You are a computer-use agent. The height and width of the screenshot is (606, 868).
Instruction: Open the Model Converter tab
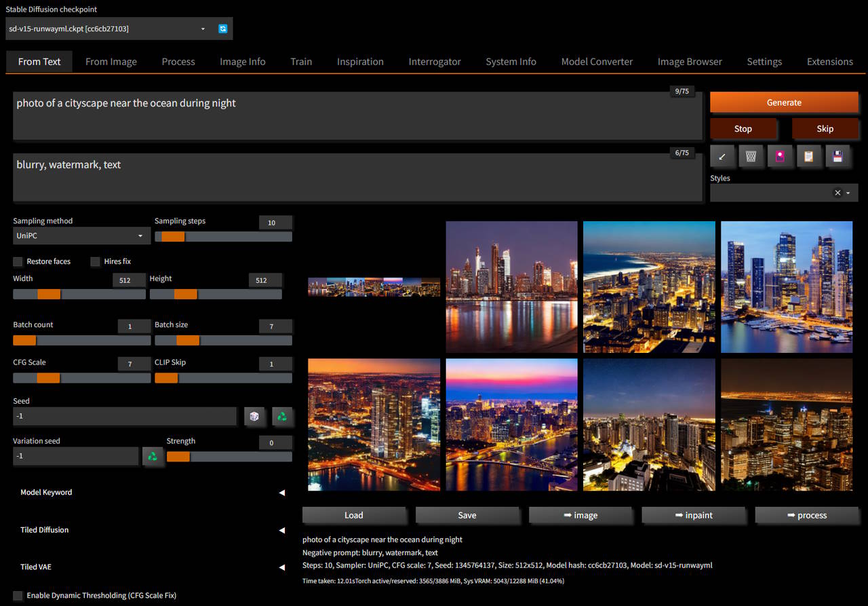tap(597, 61)
